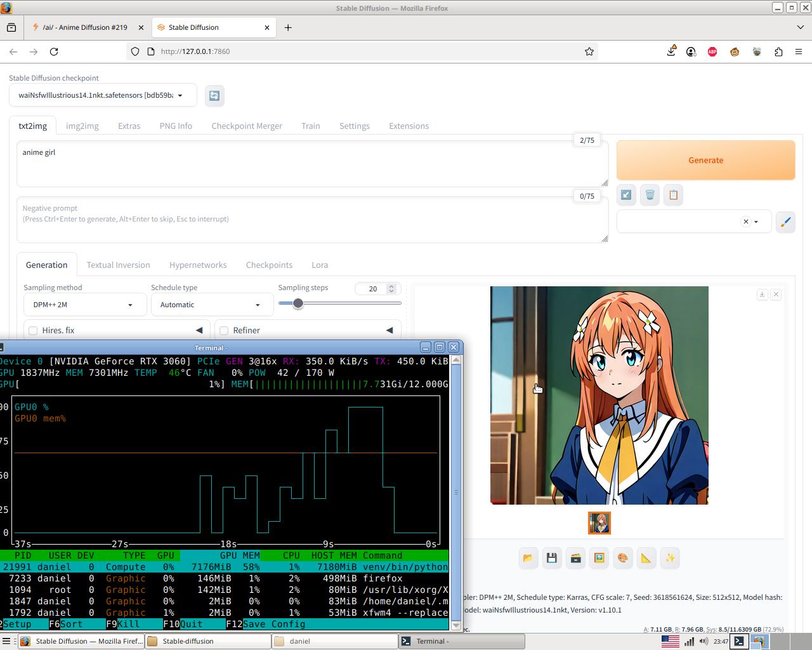Screen dimensions: 812x650
Task: Click the Negative prompt text box
Action: (x=312, y=219)
